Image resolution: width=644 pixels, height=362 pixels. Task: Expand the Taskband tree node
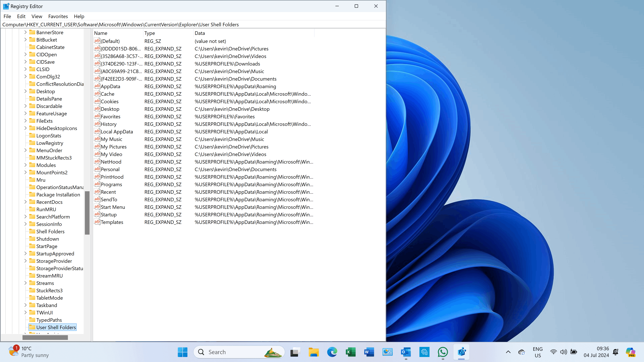25,305
